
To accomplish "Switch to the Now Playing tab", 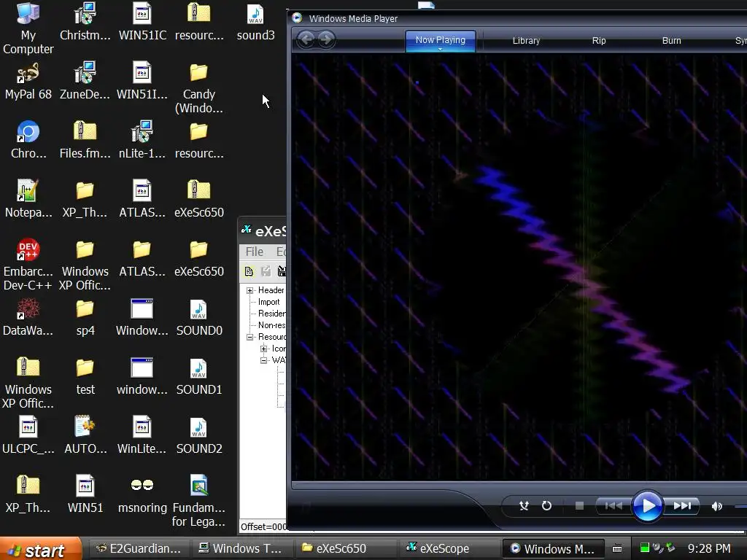I will (440, 40).
